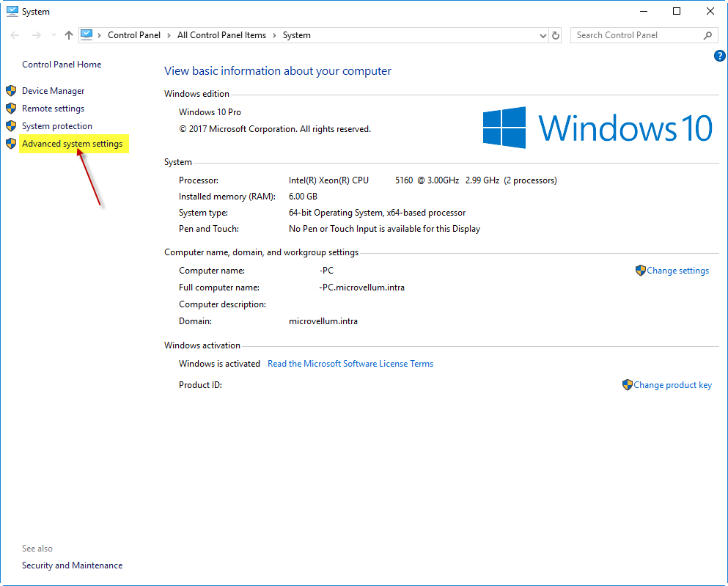The image size is (728, 586).
Task: Click the magnifier search icon
Action: tap(707, 35)
